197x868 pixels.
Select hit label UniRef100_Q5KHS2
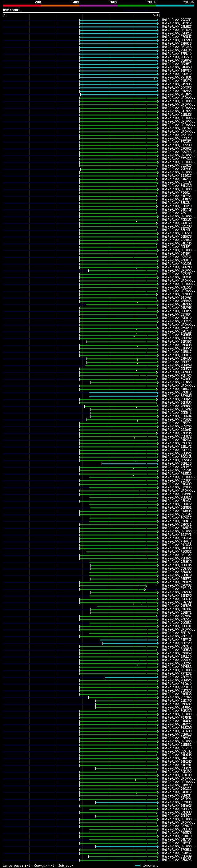coord(177,436)
